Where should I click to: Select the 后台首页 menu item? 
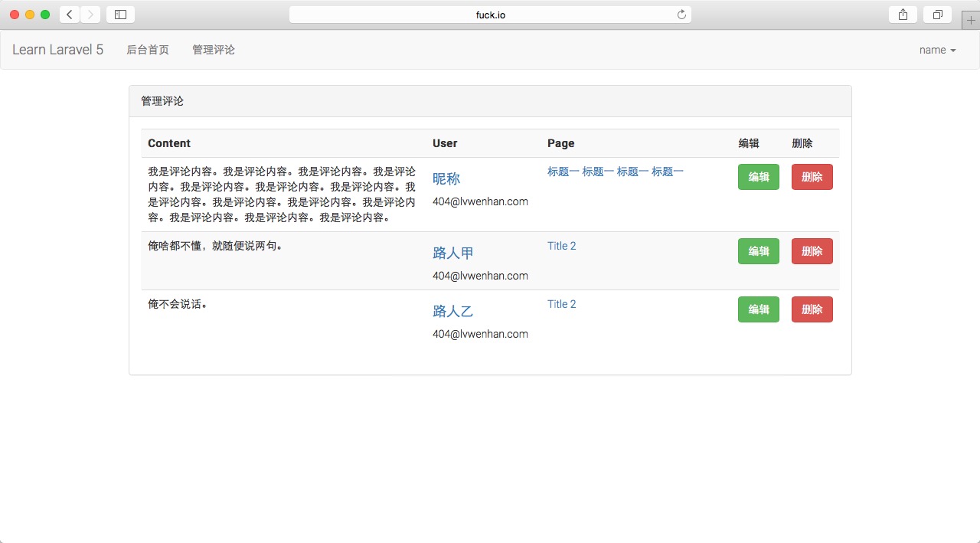(147, 50)
